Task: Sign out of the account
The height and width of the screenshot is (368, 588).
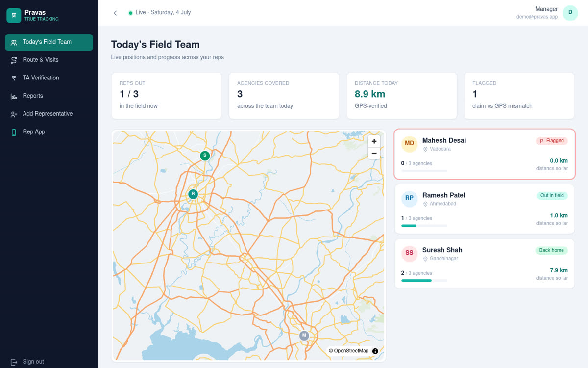Action: tap(27, 362)
